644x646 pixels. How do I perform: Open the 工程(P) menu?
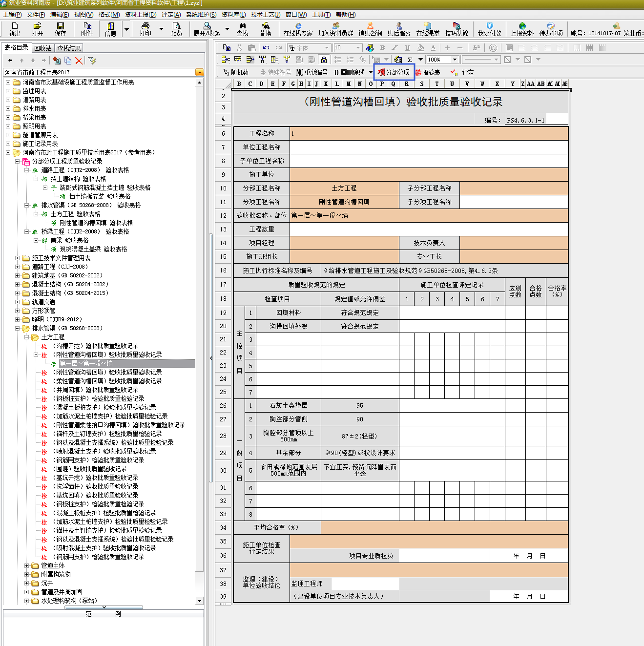[x=12, y=15]
